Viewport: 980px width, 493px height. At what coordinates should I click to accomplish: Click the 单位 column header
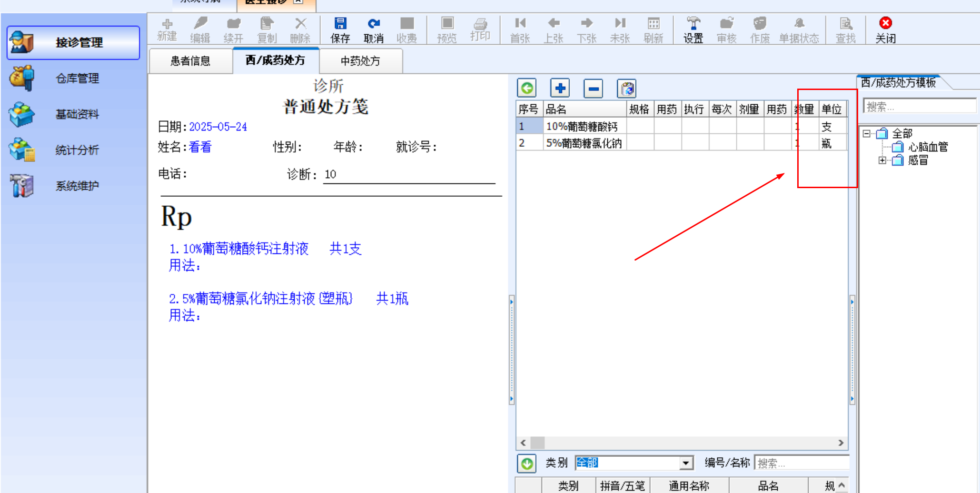coord(832,110)
